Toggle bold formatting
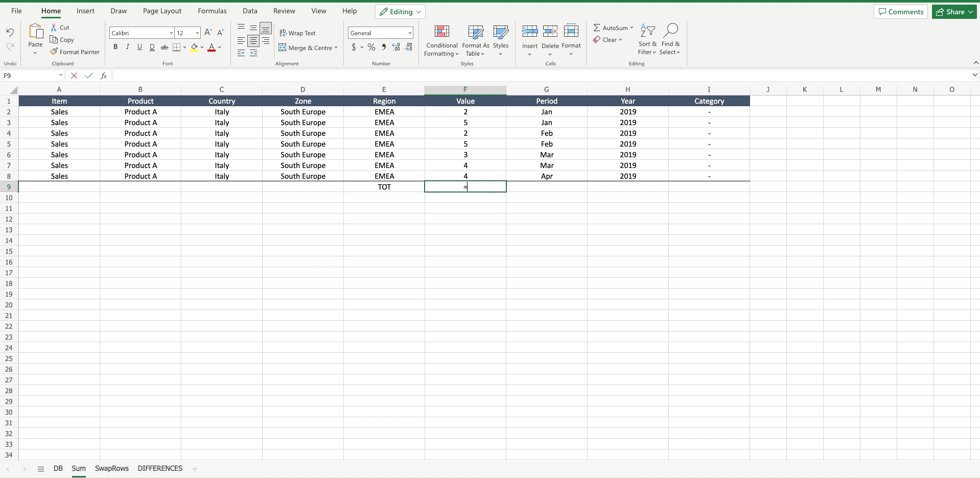 click(x=115, y=46)
